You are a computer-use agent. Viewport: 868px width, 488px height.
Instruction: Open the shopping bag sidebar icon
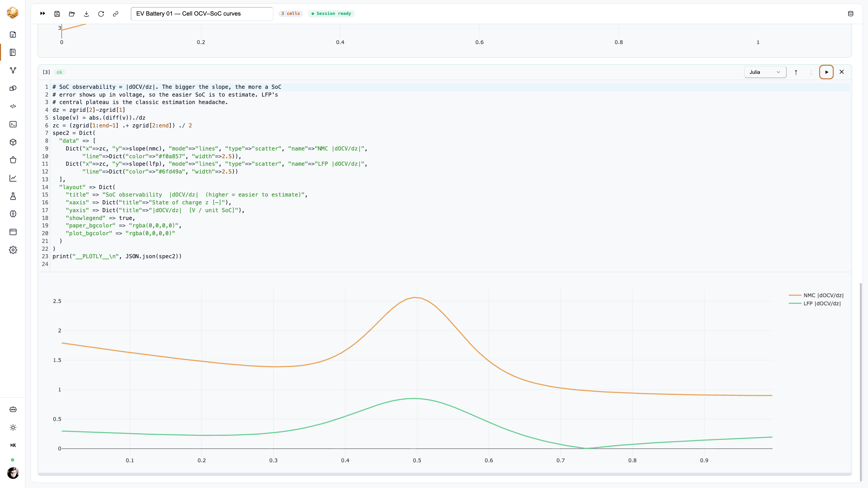coord(13,160)
